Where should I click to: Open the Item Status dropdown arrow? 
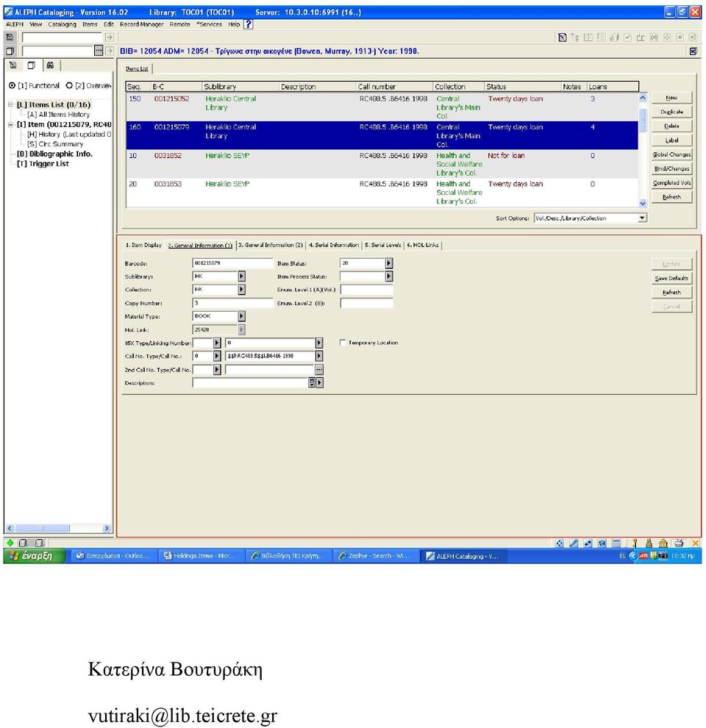pos(389,263)
